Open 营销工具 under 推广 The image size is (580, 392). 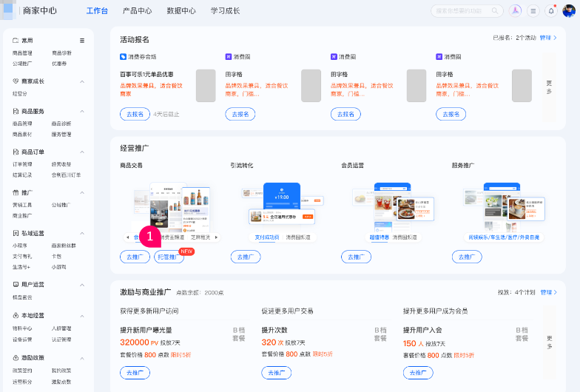[22, 205]
